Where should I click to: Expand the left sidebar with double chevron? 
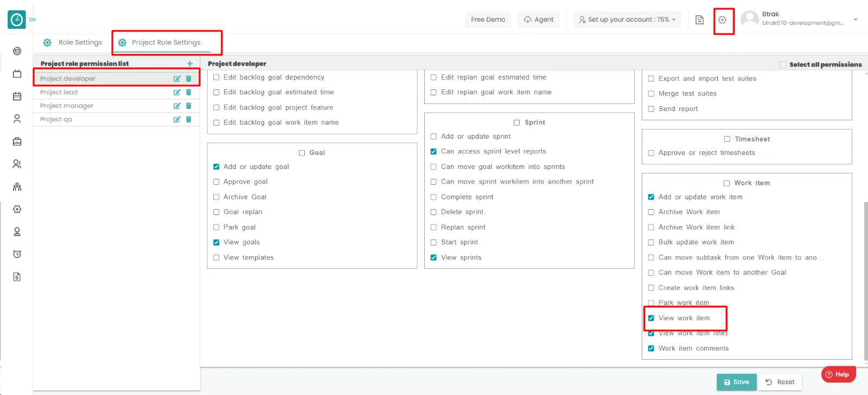point(33,20)
